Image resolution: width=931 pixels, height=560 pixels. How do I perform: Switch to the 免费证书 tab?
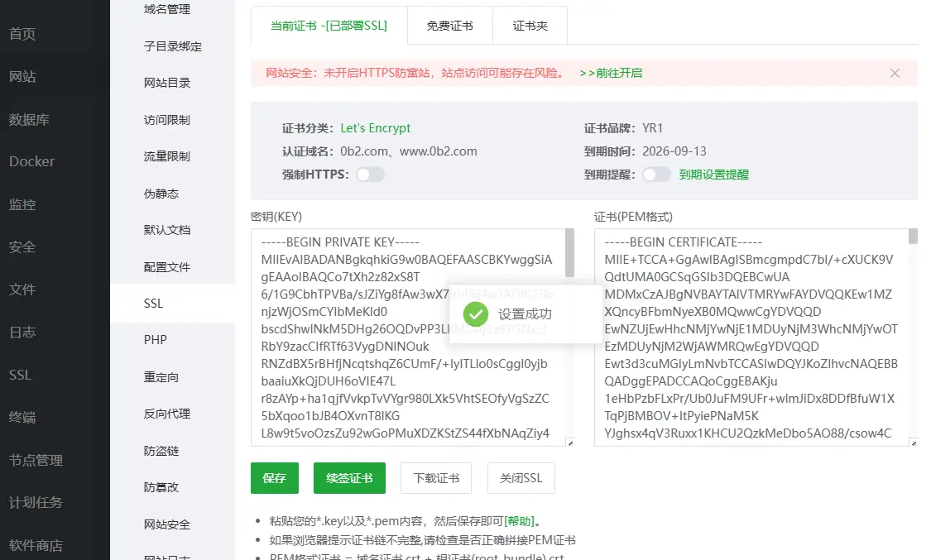pos(450,26)
